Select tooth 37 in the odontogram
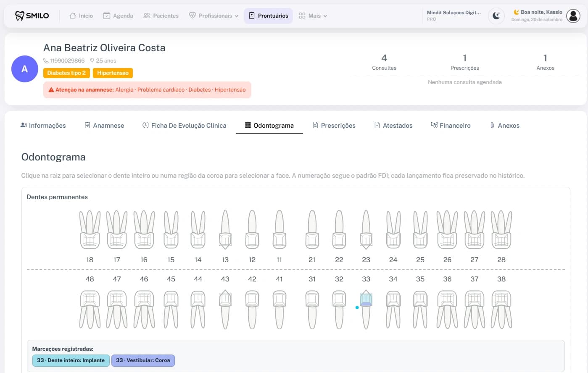This screenshot has width=588, height=373. 475,310
